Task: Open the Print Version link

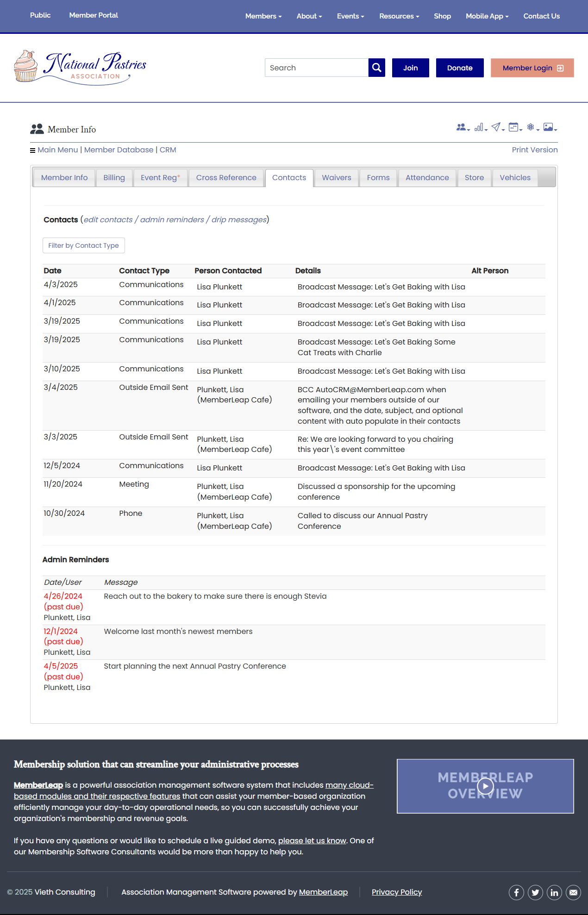Action: tap(535, 150)
